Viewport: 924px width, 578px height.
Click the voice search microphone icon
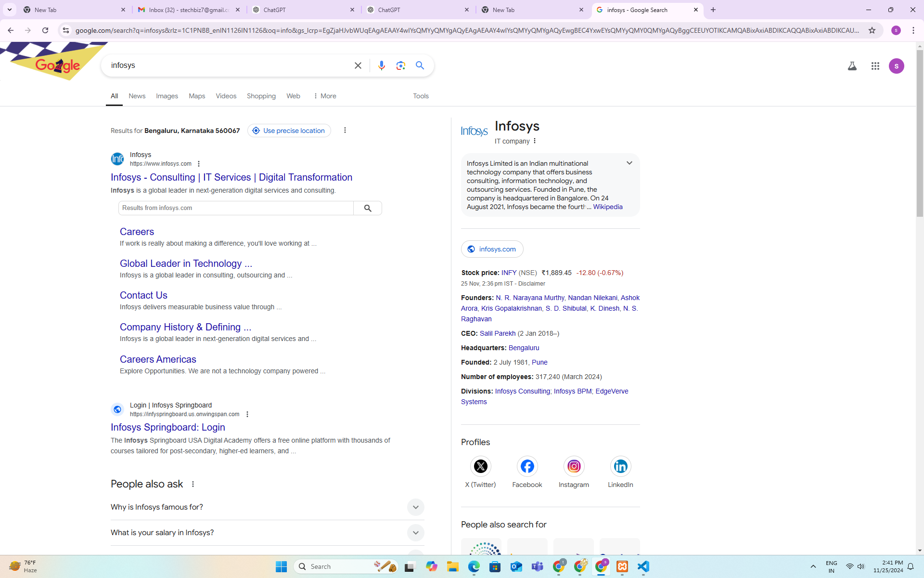coord(381,66)
